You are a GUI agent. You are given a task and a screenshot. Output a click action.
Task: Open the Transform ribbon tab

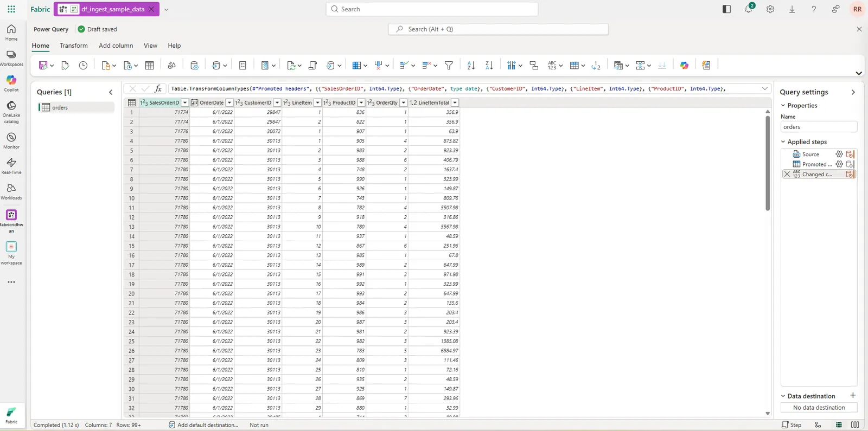(74, 46)
